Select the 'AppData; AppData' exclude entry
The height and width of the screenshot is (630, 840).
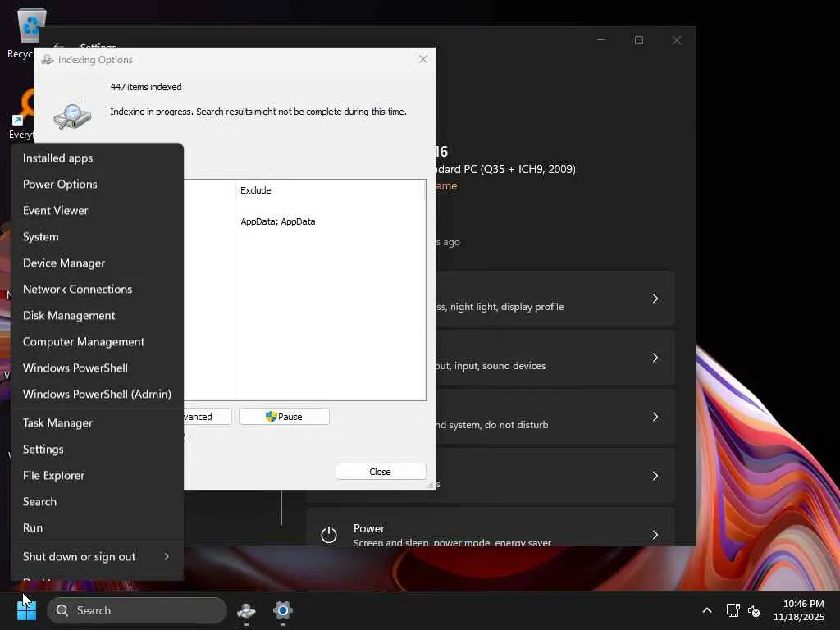tap(278, 221)
